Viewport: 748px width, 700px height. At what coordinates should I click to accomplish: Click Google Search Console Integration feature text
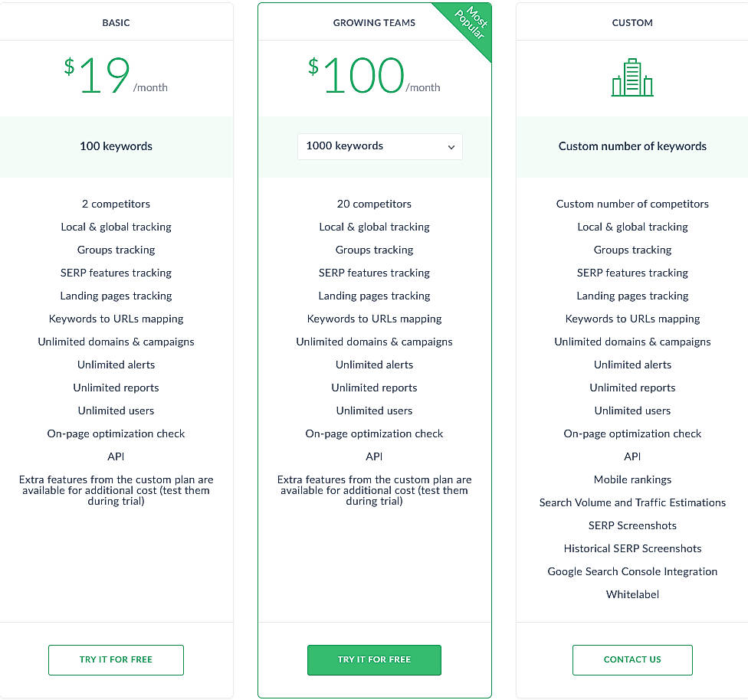pyautogui.click(x=632, y=571)
